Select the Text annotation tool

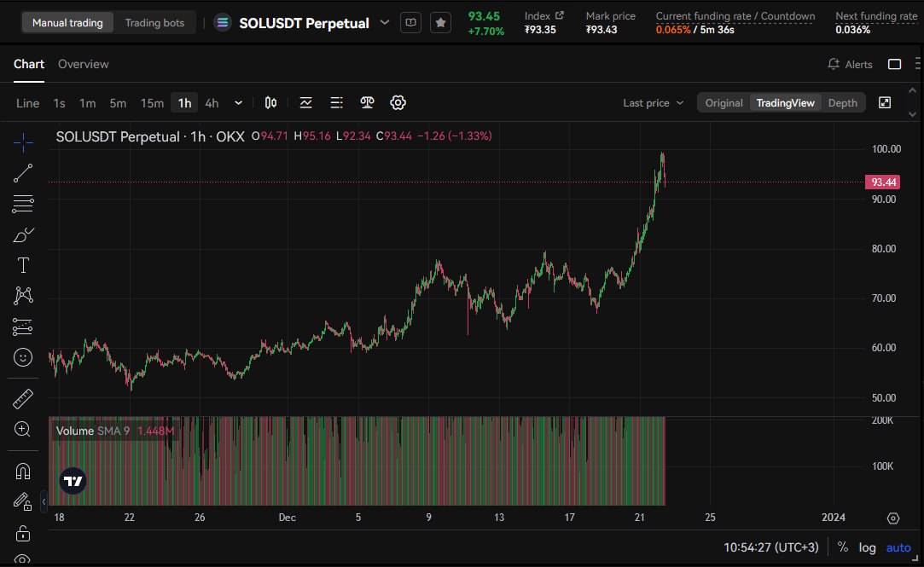(x=23, y=265)
